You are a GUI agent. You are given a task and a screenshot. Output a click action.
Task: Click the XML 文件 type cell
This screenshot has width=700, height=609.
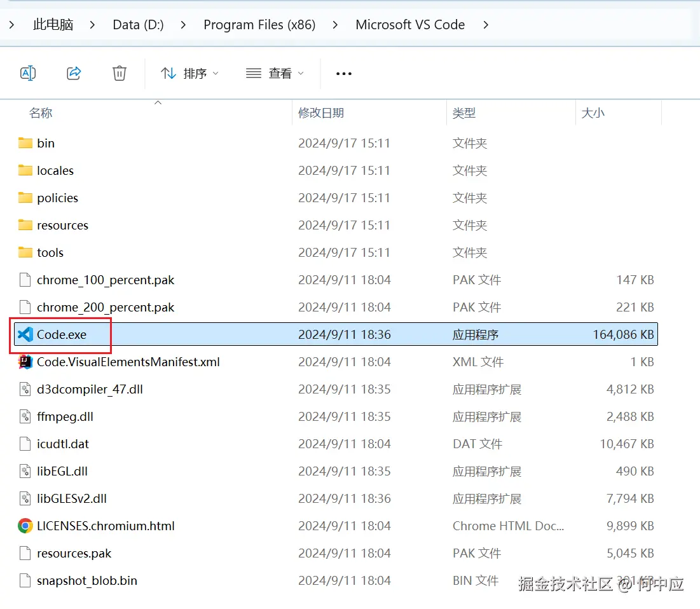pos(477,362)
